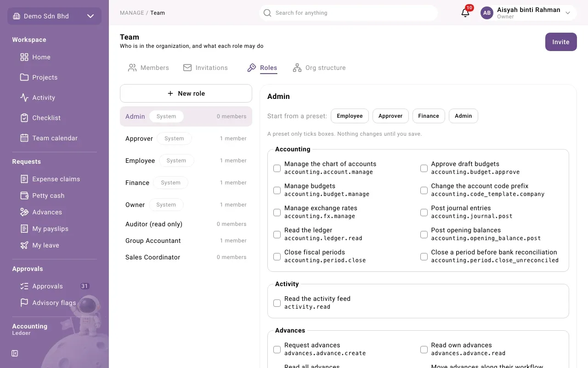The image size is (588, 368).
Task: Click the Invite button
Action: click(561, 42)
